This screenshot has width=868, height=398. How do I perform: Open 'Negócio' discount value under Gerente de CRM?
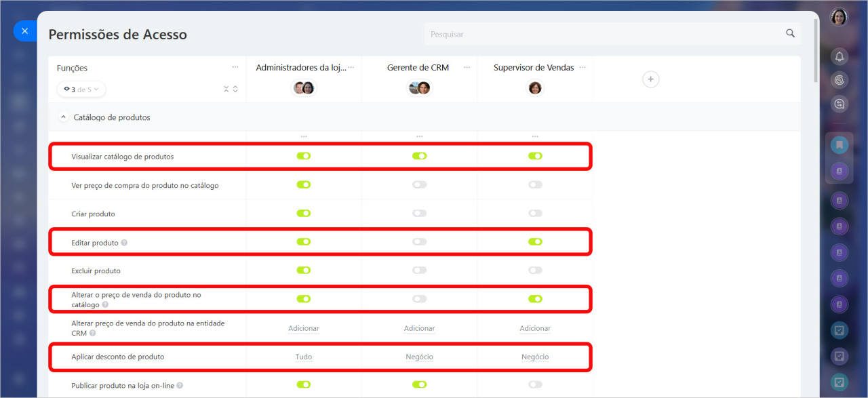pos(419,357)
